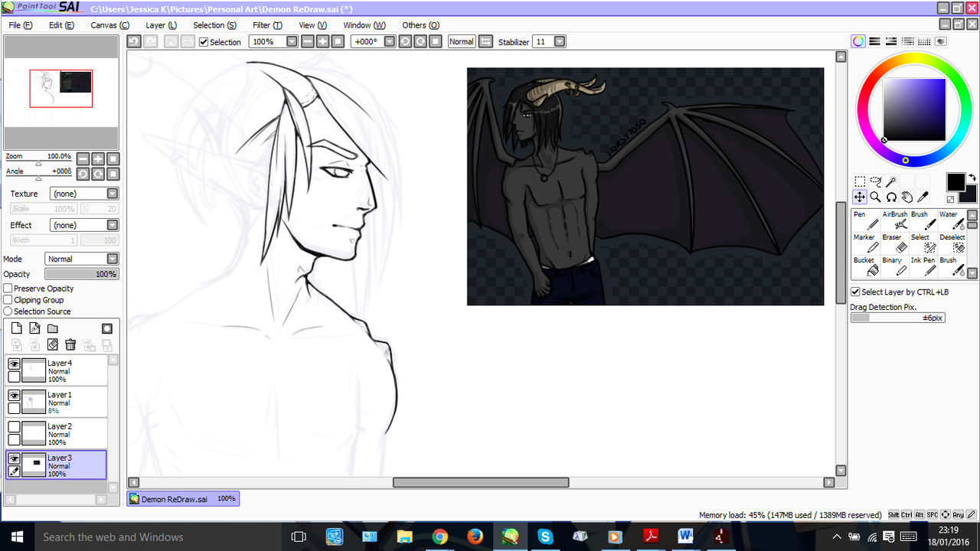
Task: Show the color wheel panel
Action: 858,41
